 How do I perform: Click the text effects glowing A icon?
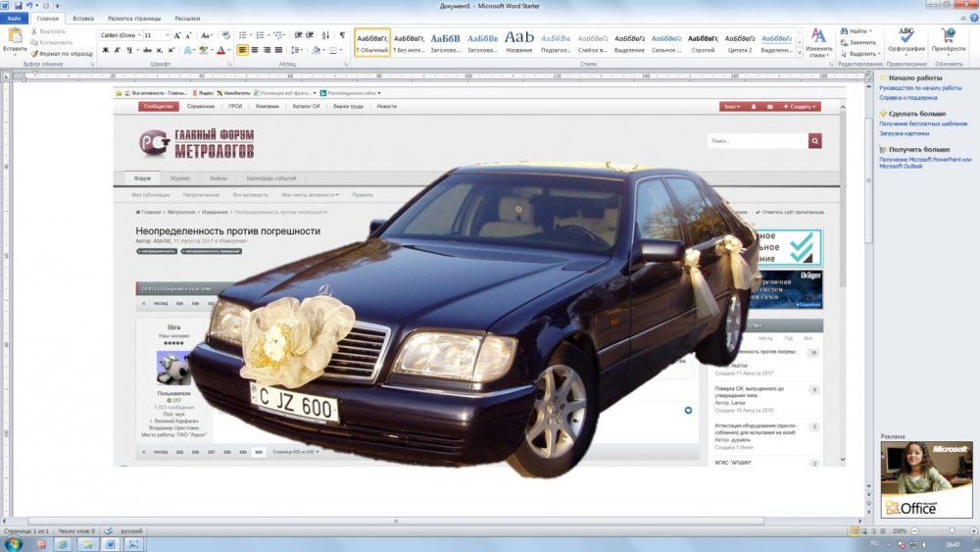187,50
